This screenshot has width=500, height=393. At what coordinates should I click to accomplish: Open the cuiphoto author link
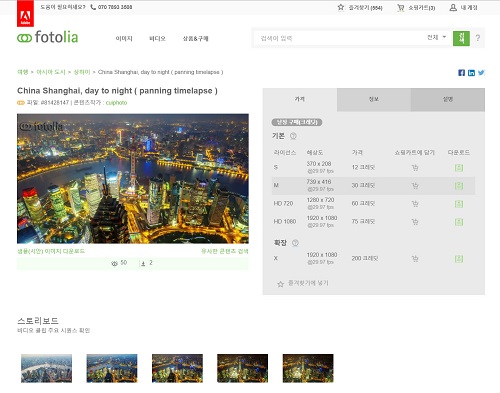coord(116,103)
